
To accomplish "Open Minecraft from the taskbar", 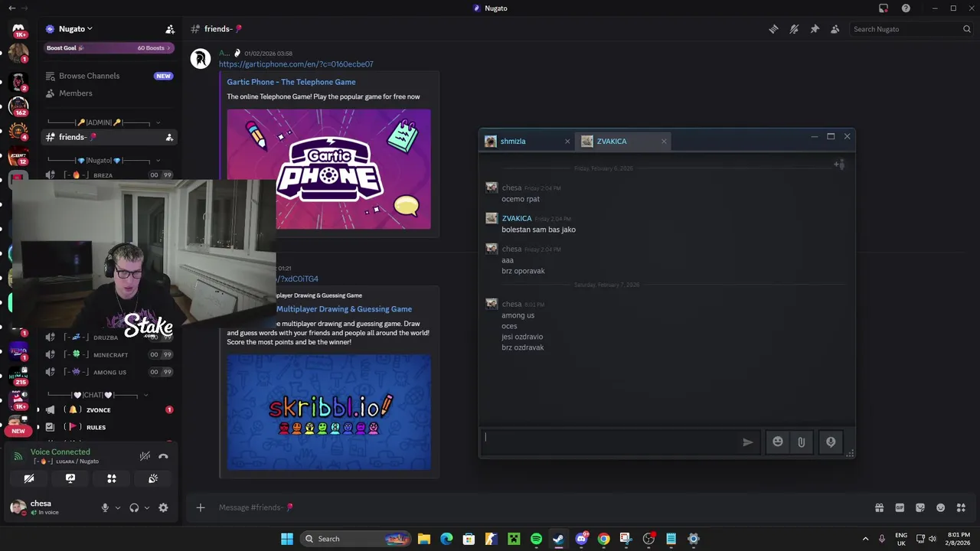I will pos(514,539).
